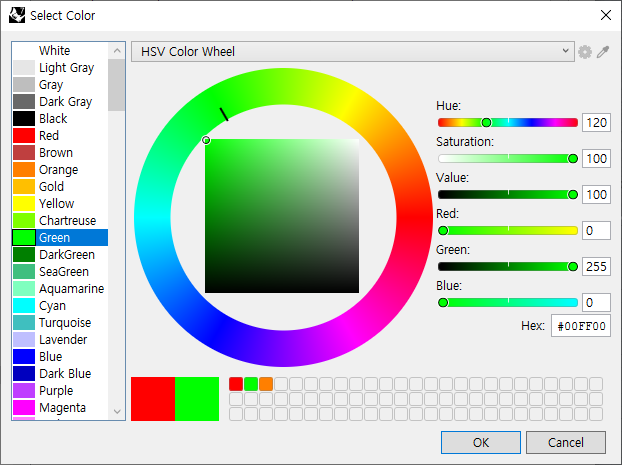Click the color list scroll up arrow
Viewport: 622px width, 465px height.
117,51
